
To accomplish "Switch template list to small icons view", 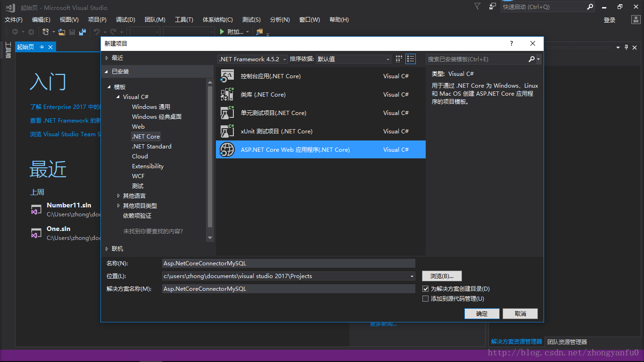I will pyautogui.click(x=399, y=59).
